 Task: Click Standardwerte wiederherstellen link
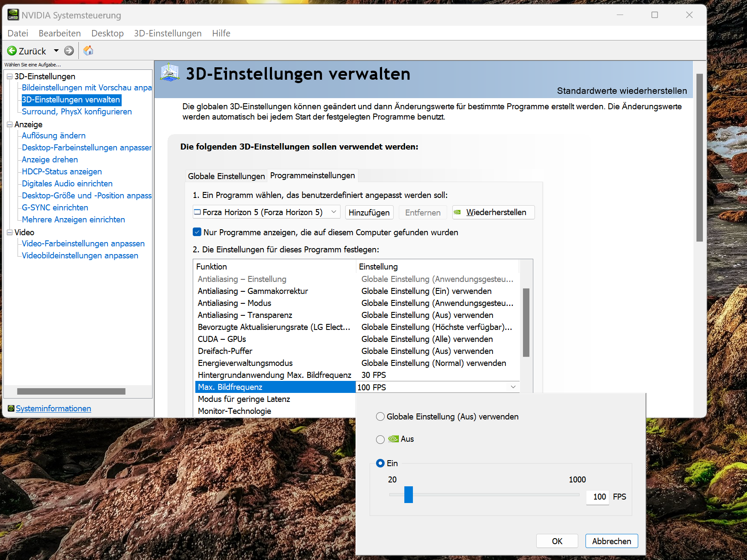tap(622, 91)
